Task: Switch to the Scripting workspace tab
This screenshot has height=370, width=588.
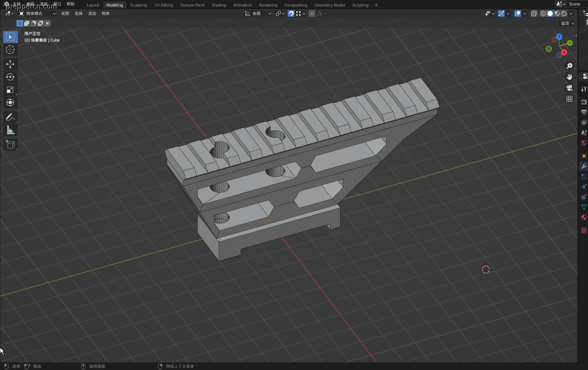Action: (360, 5)
